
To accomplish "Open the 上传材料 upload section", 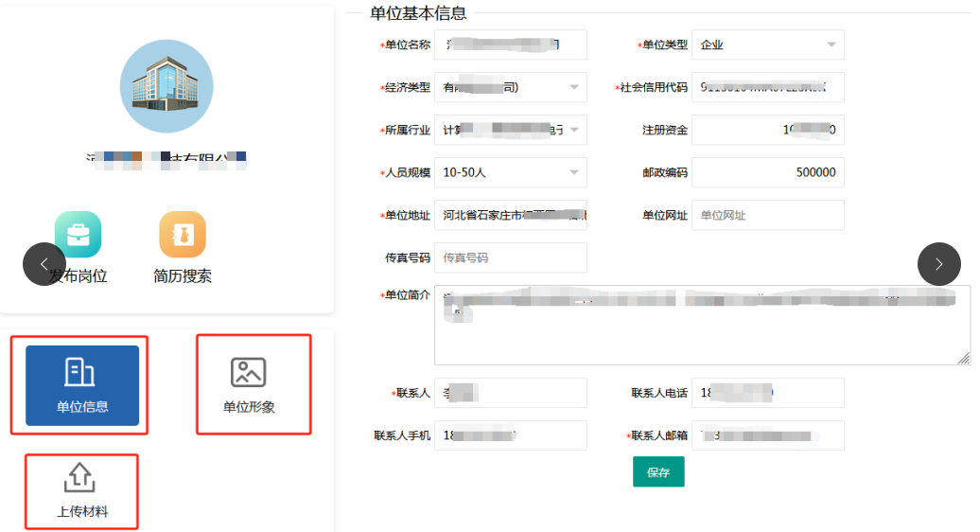I will [x=82, y=490].
